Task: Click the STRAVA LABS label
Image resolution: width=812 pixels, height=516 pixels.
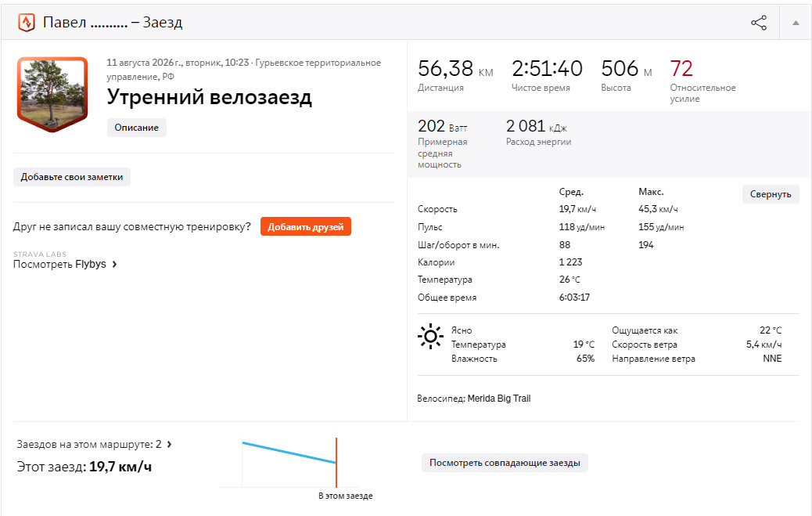Action: pos(40,254)
